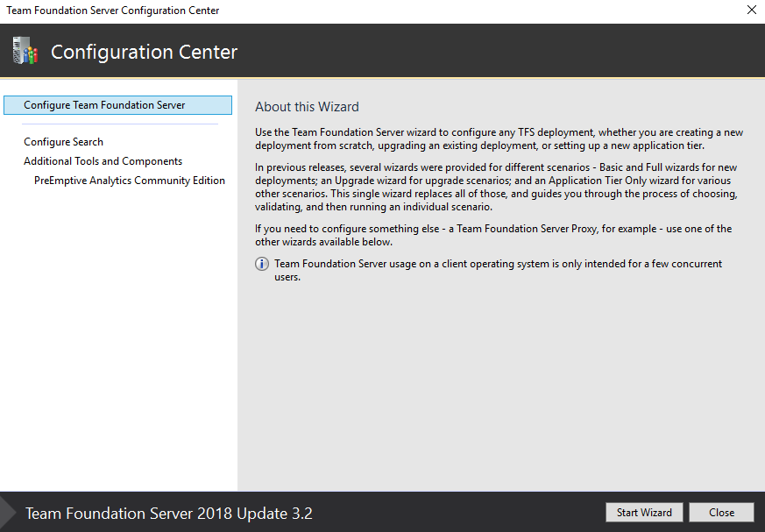Image resolution: width=765 pixels, height=532 pixels.
Task: Click the Team Foundation Server 2018 Update 3.2 label
Action: click(168, 514)
